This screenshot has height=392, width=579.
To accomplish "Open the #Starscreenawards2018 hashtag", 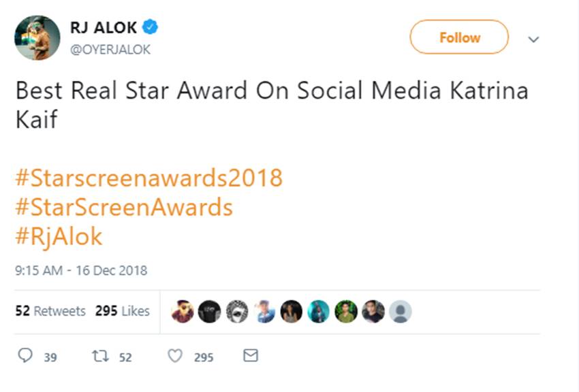I will coord(148,178).
